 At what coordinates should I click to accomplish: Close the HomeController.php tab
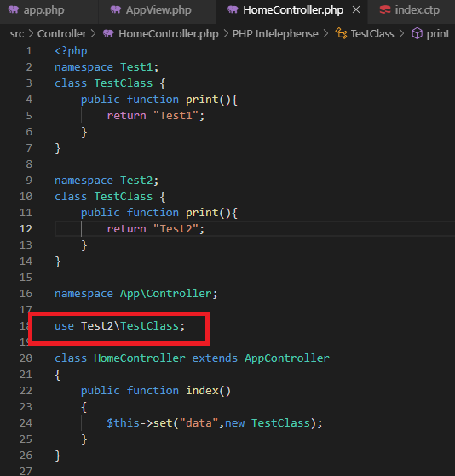click(x=356, y=10)
